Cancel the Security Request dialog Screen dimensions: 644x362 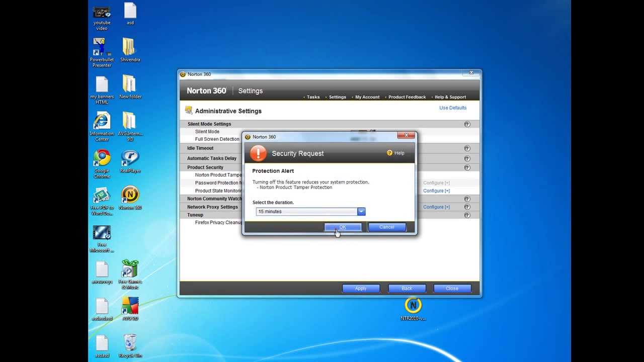pos(386,227)
